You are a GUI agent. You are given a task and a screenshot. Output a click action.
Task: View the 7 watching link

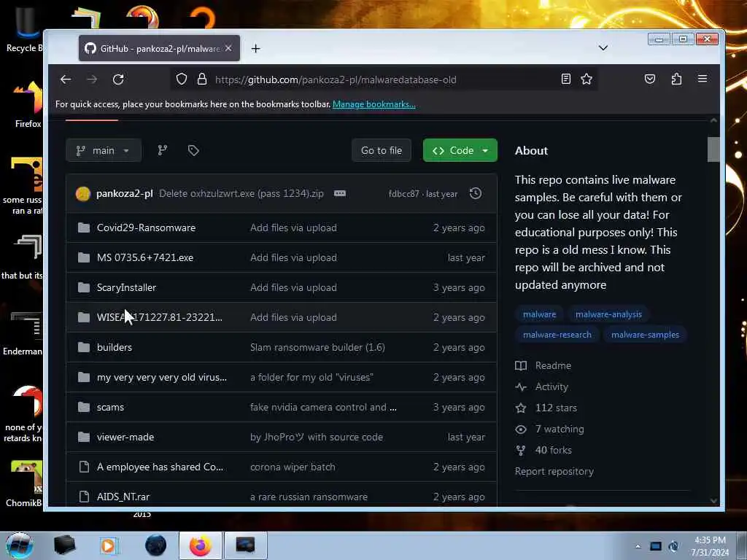tap(549, 429)
